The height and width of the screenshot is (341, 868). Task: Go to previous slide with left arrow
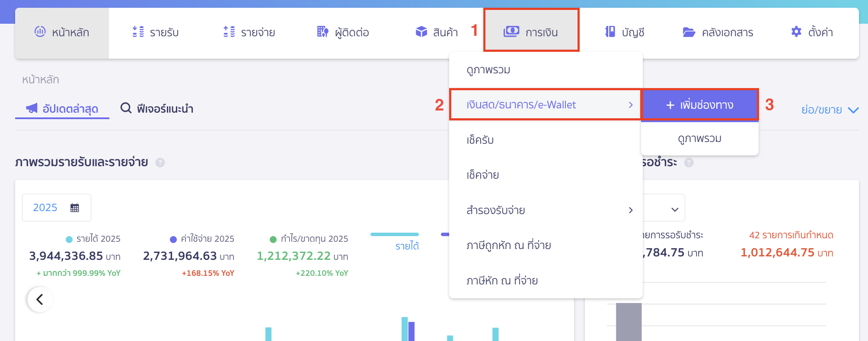pyautogui.click(x=40, y=299)
